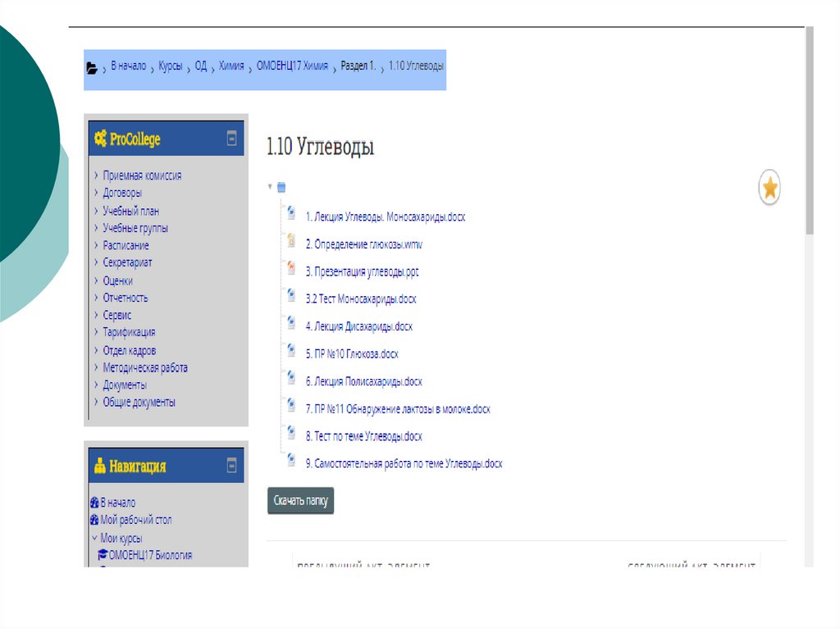Open file 3.2 Тест Моносахариды.docx
This screenshot has width=840, height=629.
click(361, 299)
